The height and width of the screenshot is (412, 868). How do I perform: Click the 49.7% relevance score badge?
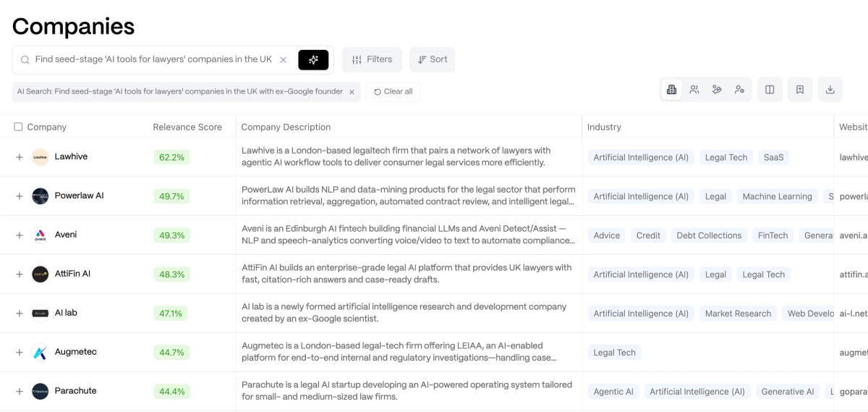pyautogui.click(x=171, y=196)
